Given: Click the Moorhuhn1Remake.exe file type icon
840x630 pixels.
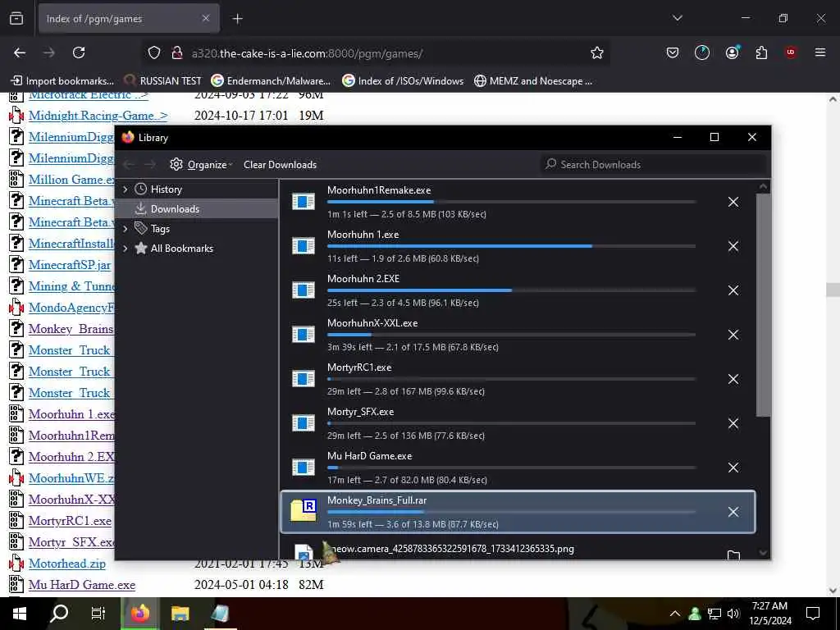Looking at the screenshot, I should [304, 202].
